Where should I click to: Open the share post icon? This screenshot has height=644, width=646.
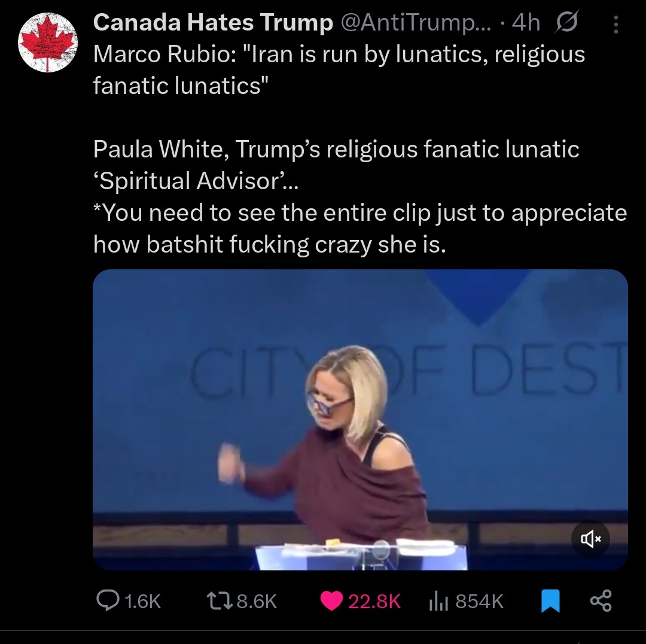[601, 601]
